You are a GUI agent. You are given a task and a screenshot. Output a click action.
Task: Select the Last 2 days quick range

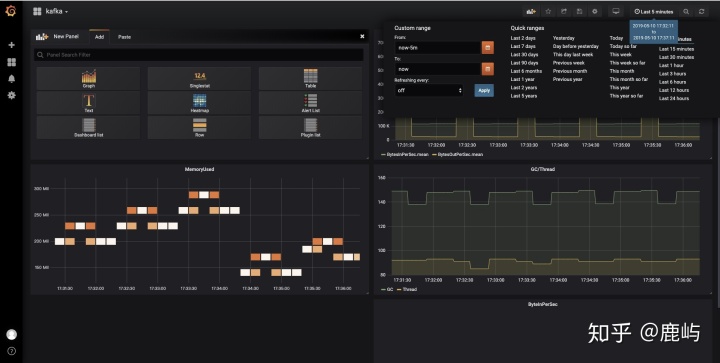pyautogui.click(x=523, y=38)
